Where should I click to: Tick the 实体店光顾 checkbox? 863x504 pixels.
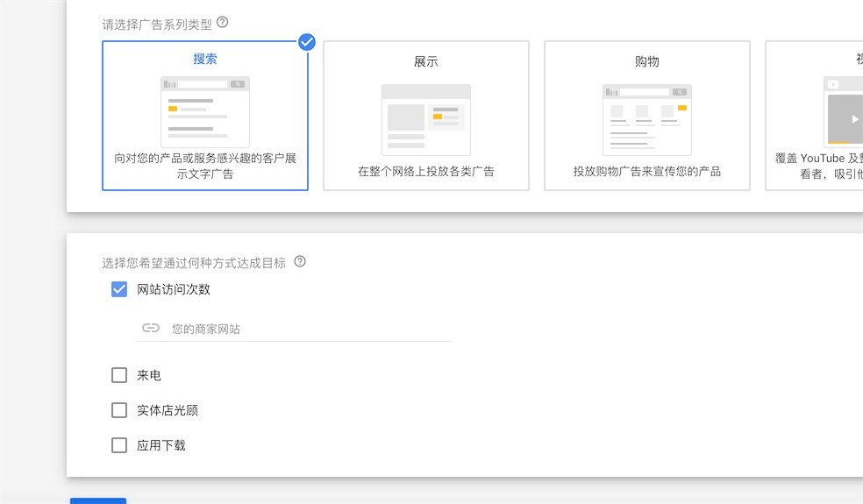click(119, 410)
